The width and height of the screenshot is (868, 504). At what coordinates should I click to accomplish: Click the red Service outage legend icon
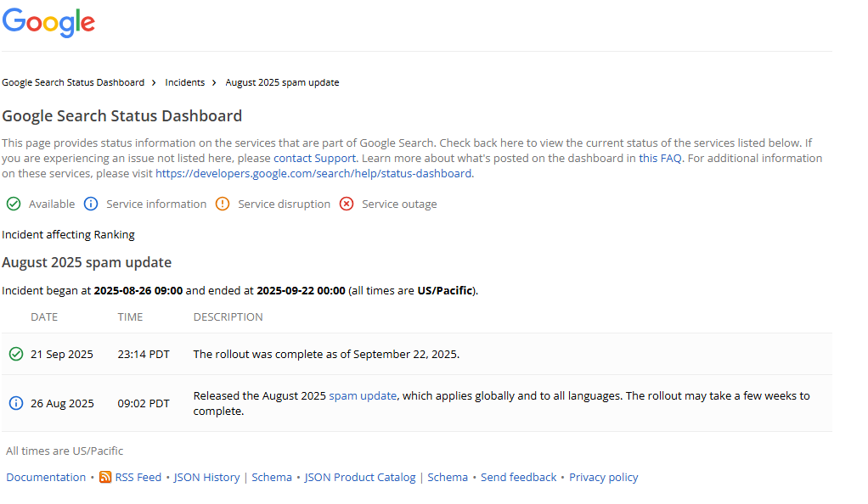pyautogui.click(x=347, y=204)
